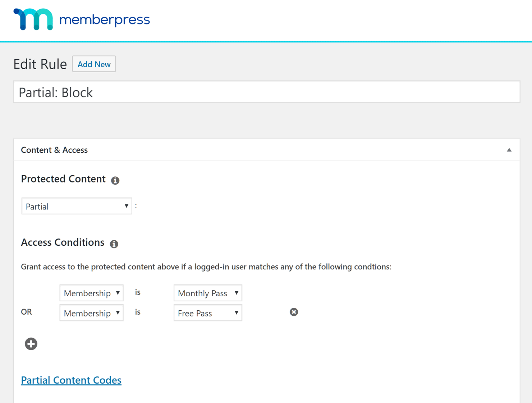Click the MemberPress "m" logo icon
Viewport: 532px width, 403px height.
[33, 19]
